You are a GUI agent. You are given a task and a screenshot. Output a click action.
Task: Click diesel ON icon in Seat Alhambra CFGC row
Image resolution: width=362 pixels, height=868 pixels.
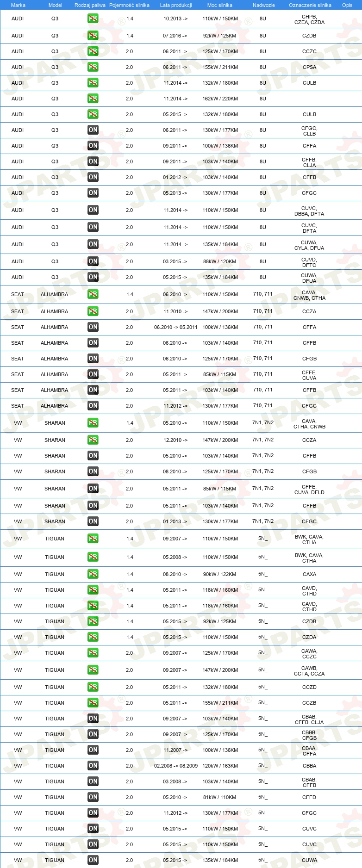(93, 406)
